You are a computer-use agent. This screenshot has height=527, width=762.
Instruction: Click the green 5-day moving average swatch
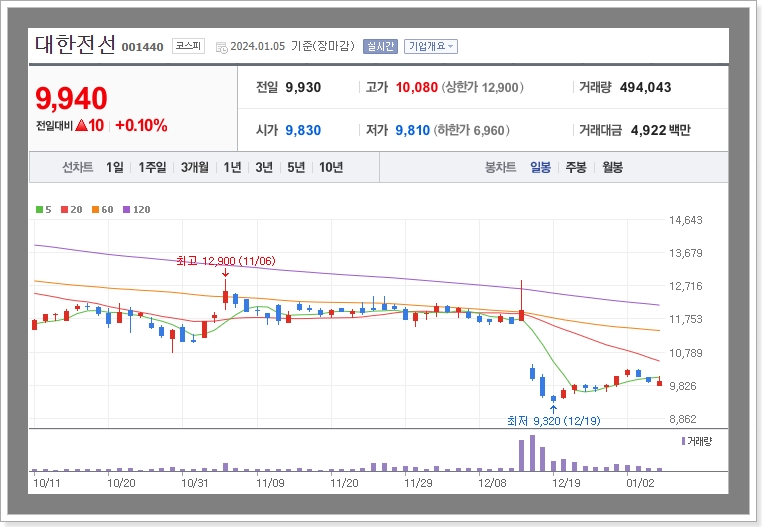tap(39, 210)
